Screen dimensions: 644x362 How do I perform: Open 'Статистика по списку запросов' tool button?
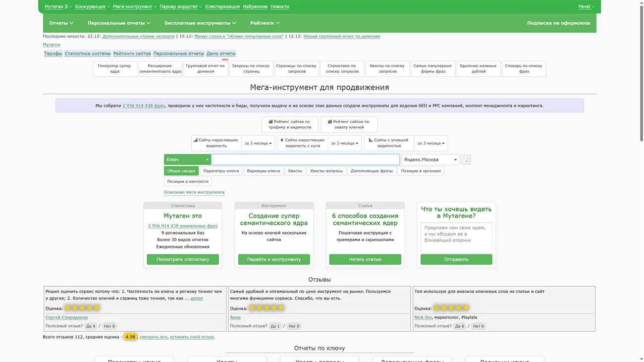(x=342, y=69)
